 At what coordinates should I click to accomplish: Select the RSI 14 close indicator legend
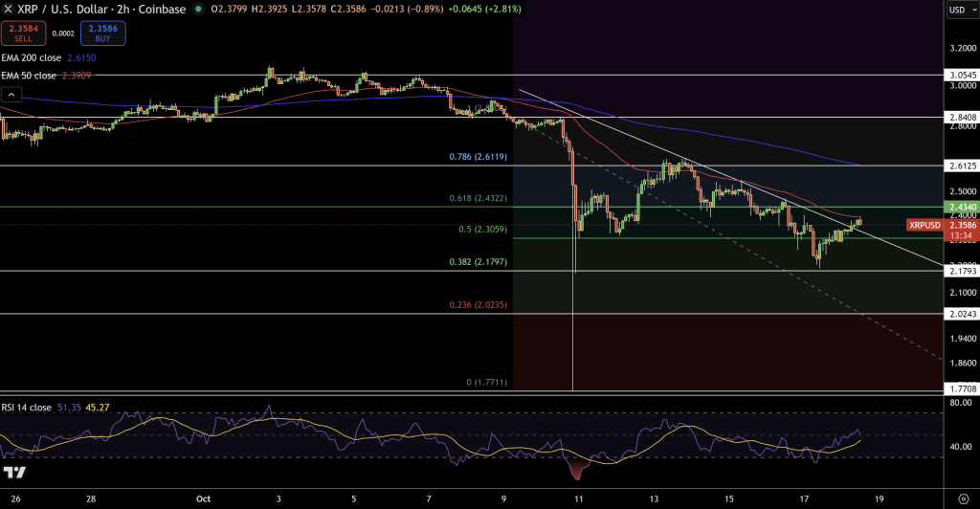point(38,407)
